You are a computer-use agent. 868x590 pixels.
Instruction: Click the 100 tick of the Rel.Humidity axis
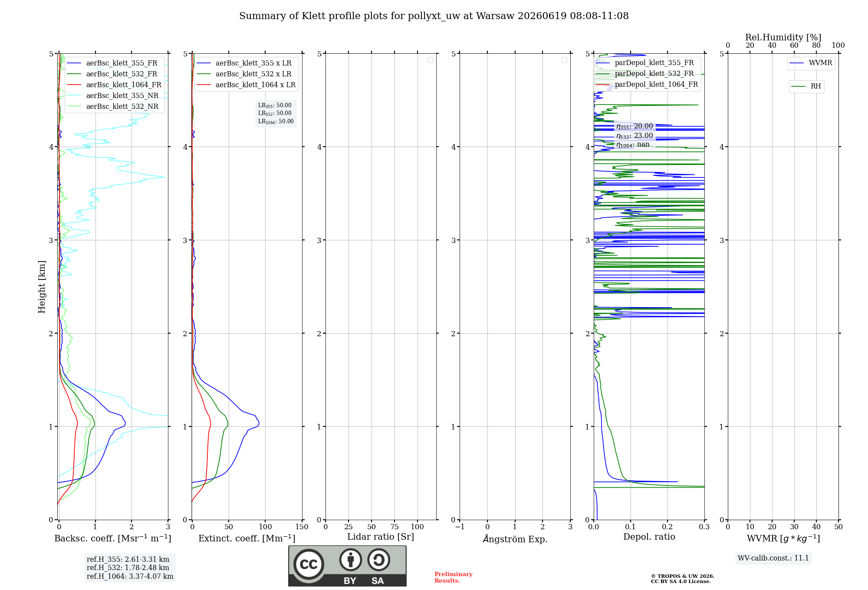tap(838, 46)
